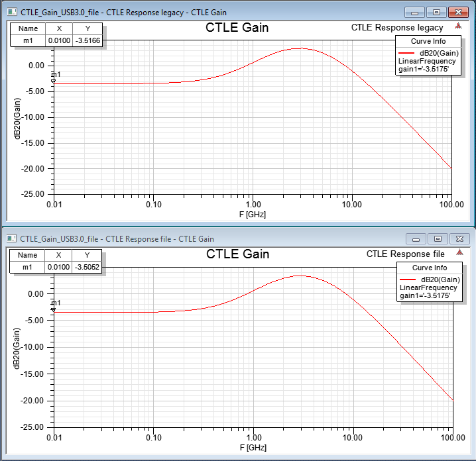Select the CTLE Gain title of legacy plot
Screen dimensions: 476x461
pyautogui.click(x=237, y=28)
